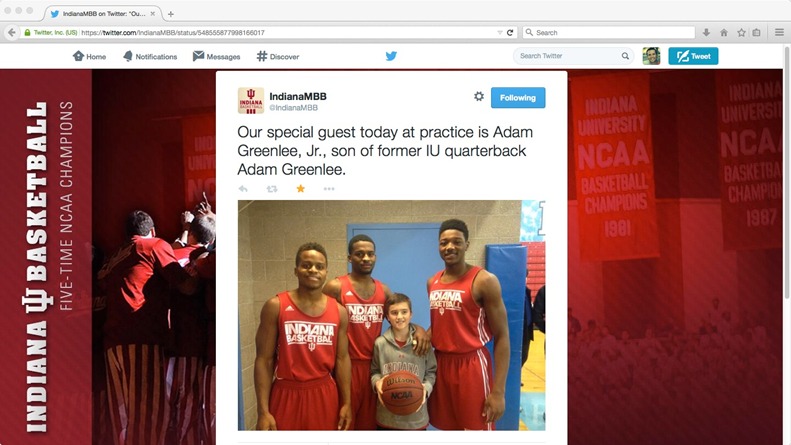Bookmark this page with the star icon

741,32
